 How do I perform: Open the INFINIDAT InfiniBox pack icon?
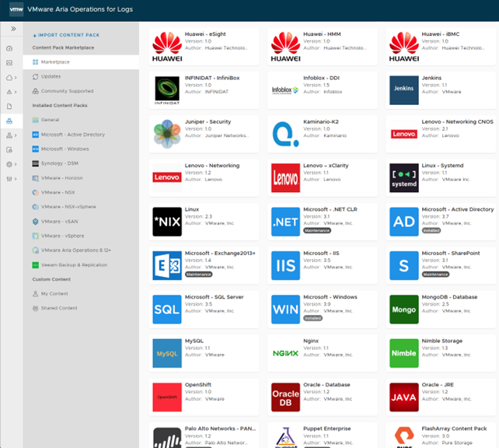pos(167,90)
